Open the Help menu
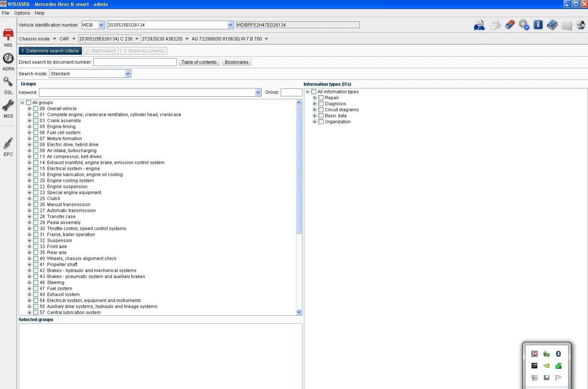588x389 pixels. (x=39, y=13)
